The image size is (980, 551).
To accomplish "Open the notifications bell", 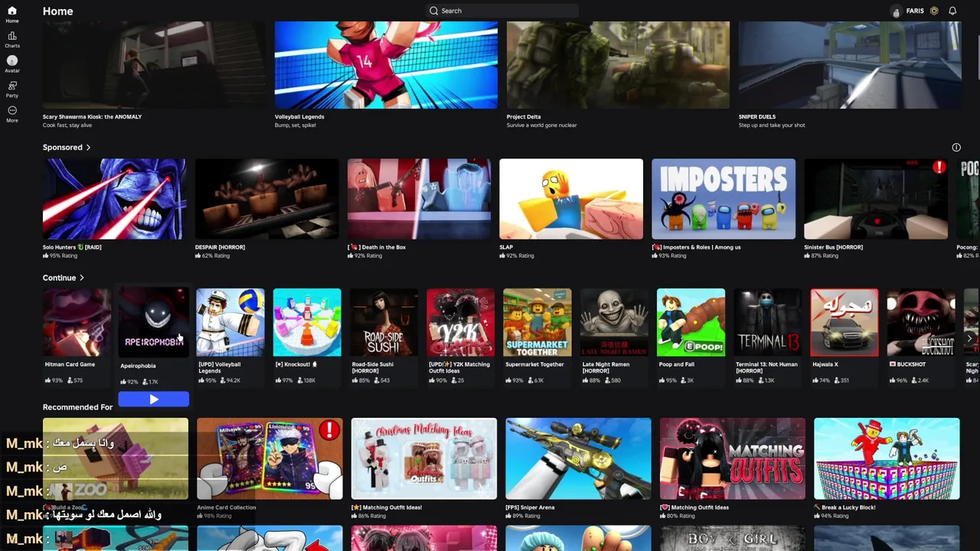I will click(952, 11).
